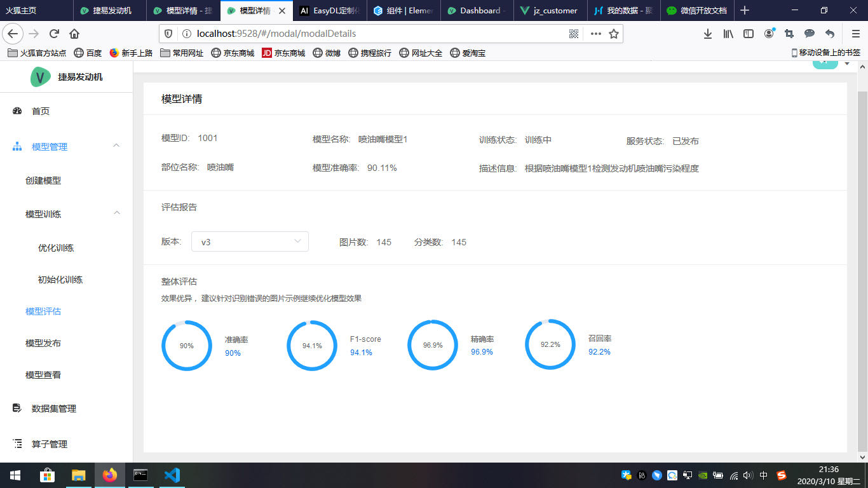Image resolution: width=868 pixels, height=488 pixels.
Task: Open the downloads arrow icon
Action: click(x=707, y=34)
